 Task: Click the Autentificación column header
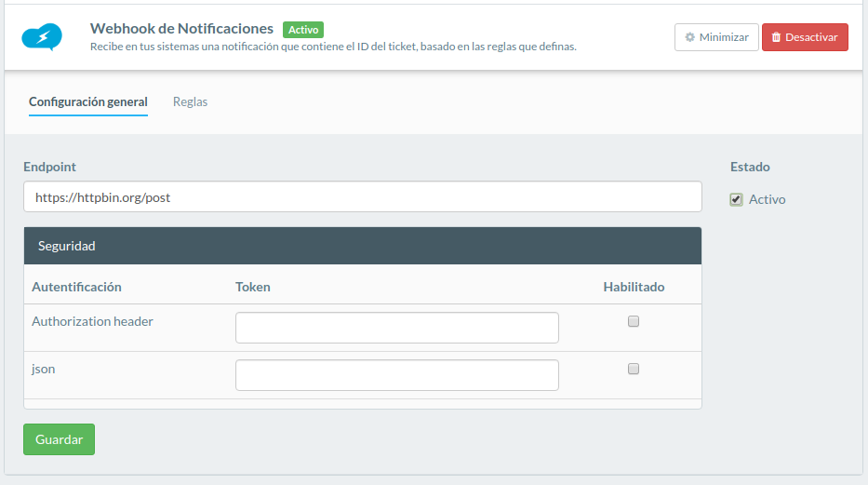click(x=76, y=287)
